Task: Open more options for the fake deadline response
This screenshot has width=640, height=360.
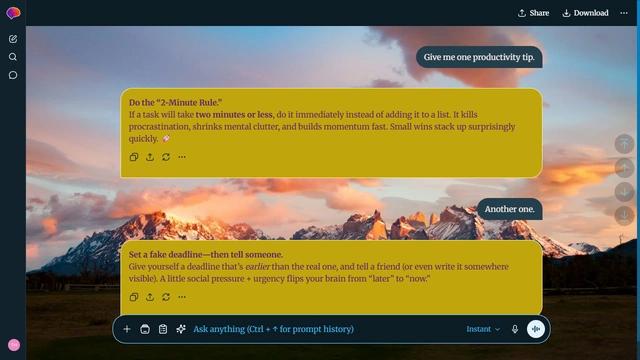Action: pyautogui.click(x=182, y=297)
